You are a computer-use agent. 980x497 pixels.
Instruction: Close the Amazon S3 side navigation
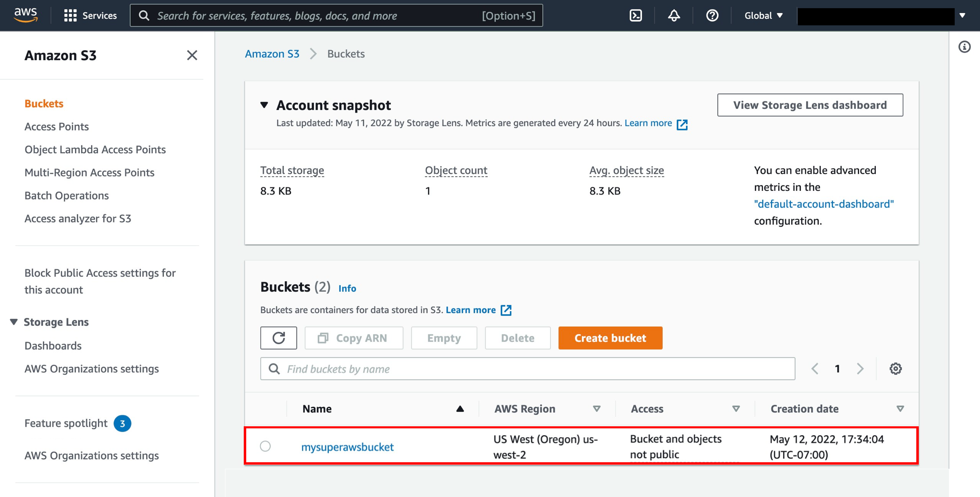tap(192, 55)
